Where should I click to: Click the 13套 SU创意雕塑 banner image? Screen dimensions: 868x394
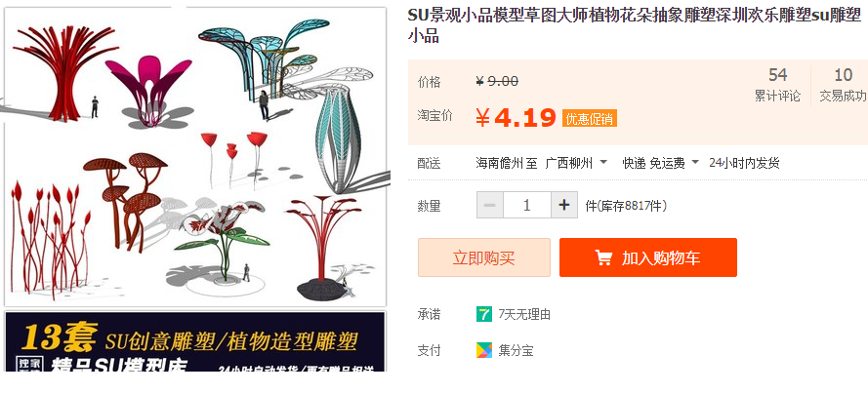[195, 341]
